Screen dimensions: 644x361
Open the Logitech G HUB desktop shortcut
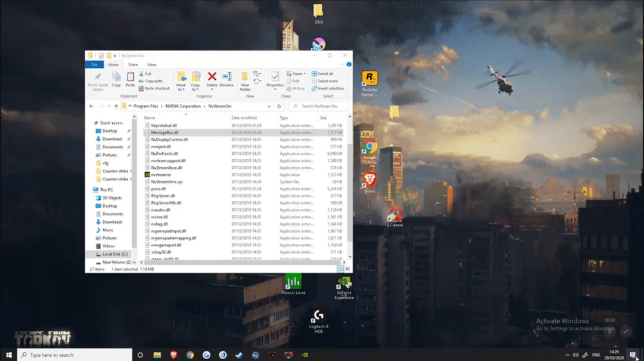[x=318, y=322]
